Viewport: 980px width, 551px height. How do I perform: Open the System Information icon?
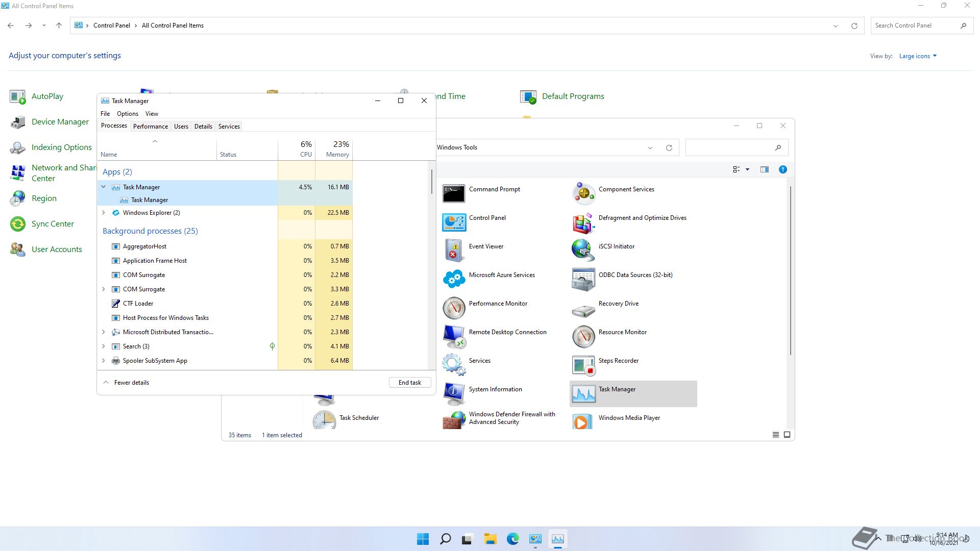[454, 393]
